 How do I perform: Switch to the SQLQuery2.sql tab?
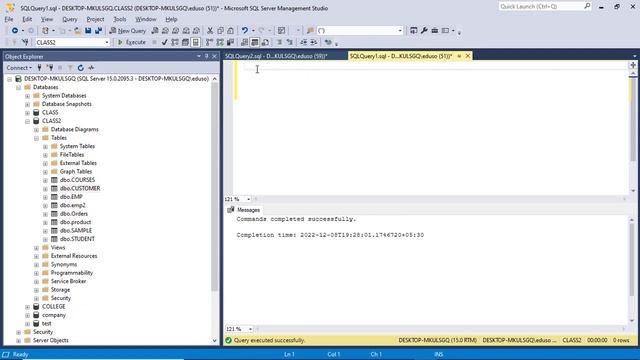coord(276,56)
